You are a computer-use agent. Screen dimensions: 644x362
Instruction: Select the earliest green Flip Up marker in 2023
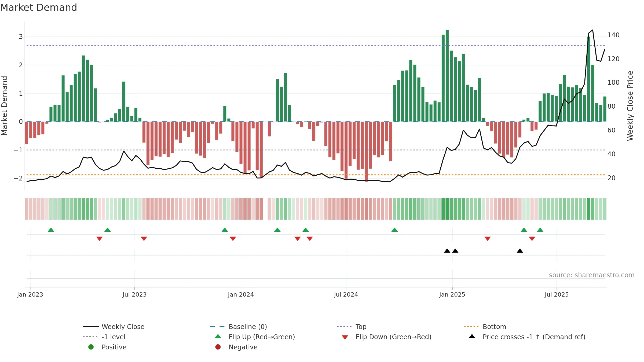tap(51, 230)
